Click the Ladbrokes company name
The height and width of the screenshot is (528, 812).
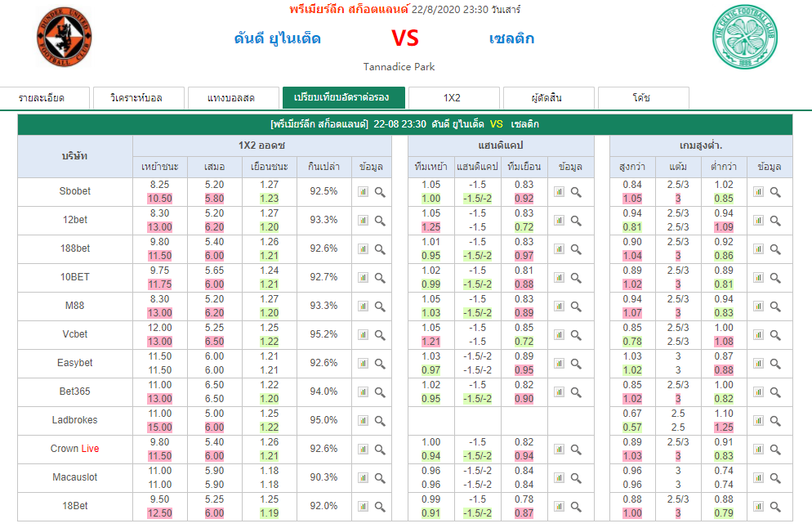tap(75, 420)
